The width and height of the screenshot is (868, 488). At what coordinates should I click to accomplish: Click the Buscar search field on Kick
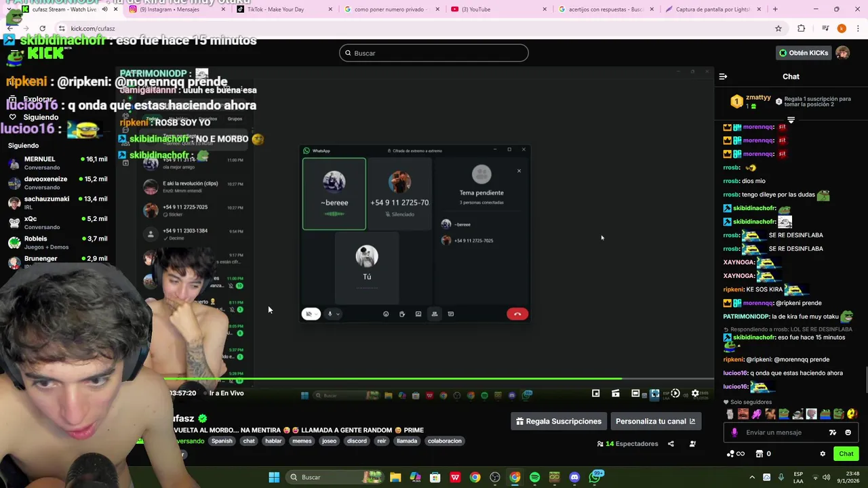(x=434, y=53)
